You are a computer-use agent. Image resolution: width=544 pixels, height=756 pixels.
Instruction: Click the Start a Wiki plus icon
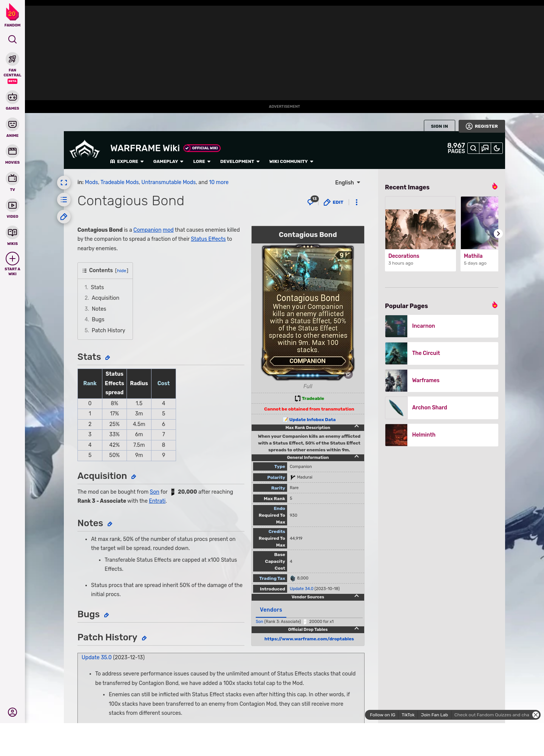coord(12,259)
